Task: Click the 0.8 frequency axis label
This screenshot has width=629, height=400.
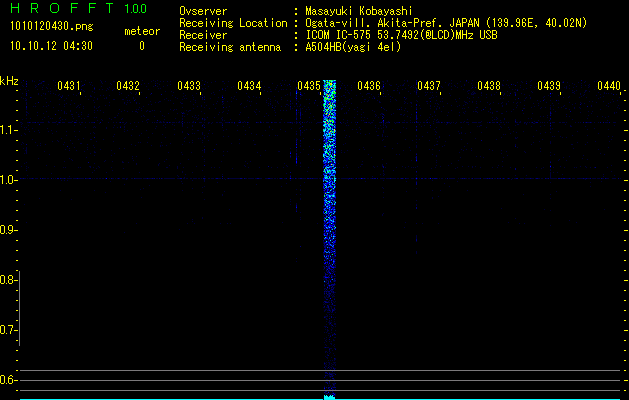Action: pos(8,280)
